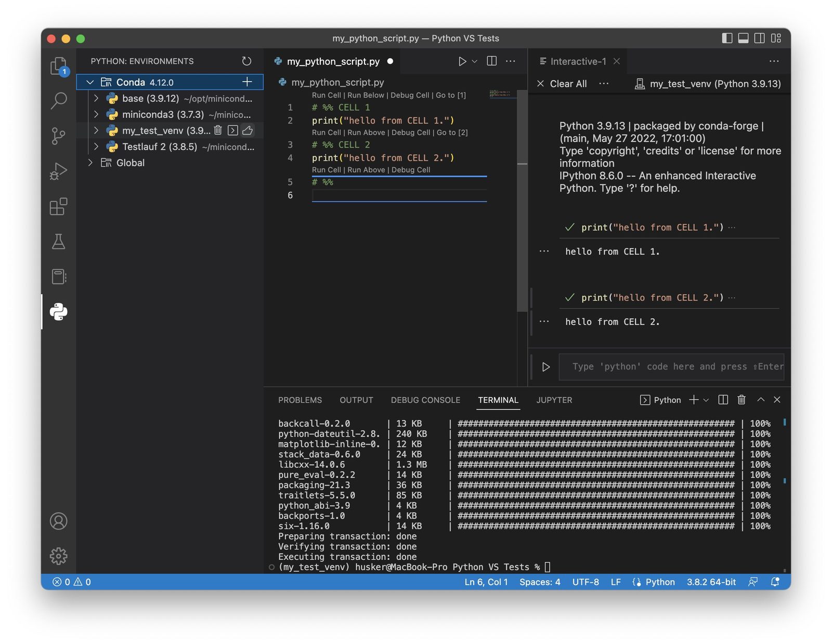Viewport: 832px width, 644px height.
Task: Set my_test_venv as the workspace interpreter
Action: [x=248, y=130]
